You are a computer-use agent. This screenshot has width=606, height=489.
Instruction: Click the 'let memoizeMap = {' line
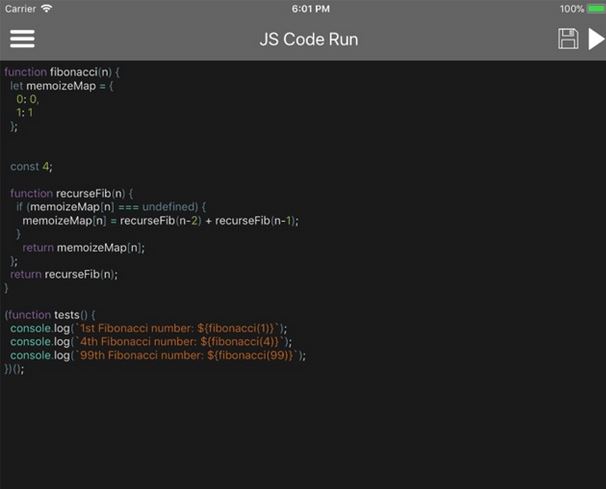[62, 86]
